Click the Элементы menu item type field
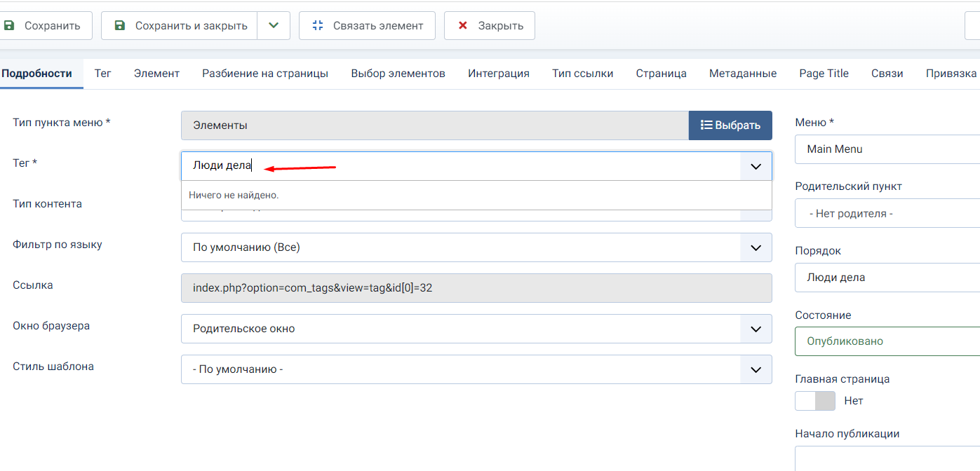Viewport: 980px width, 471px height. pos(435,125)
